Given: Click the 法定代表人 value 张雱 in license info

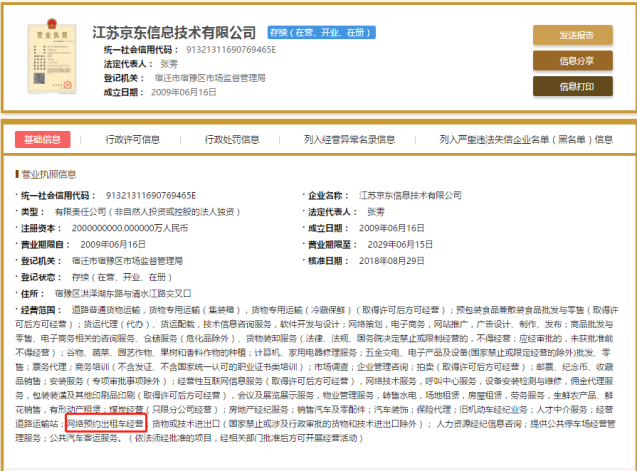Looking at the screenshot, I should (x=376, y=212).
